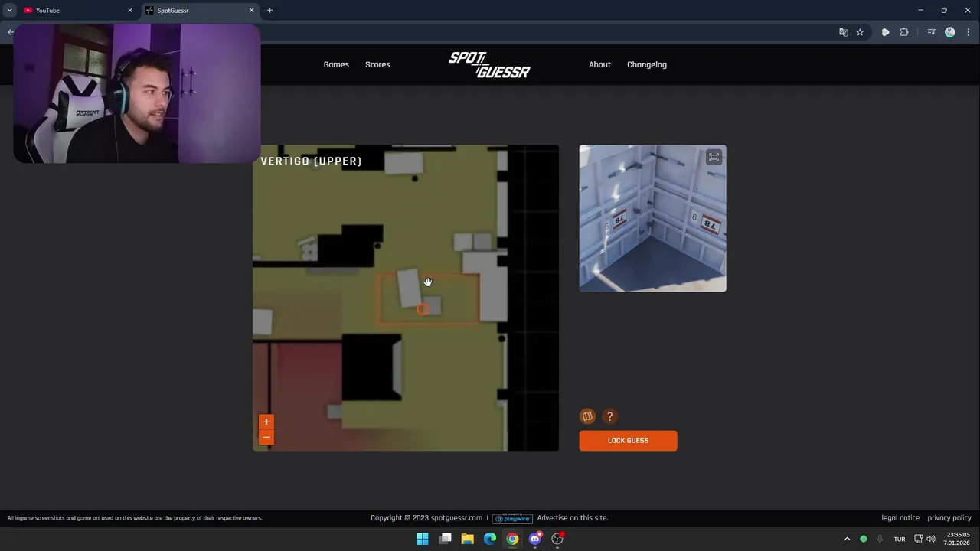
Task: Click the Playwire logo in footer
Action: pyautogui.click(x=512, y=518)
